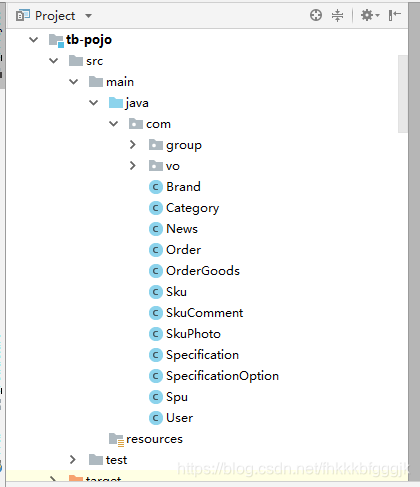Select the com package label
The height and width of the screenshot is (487, 420).
158,124
